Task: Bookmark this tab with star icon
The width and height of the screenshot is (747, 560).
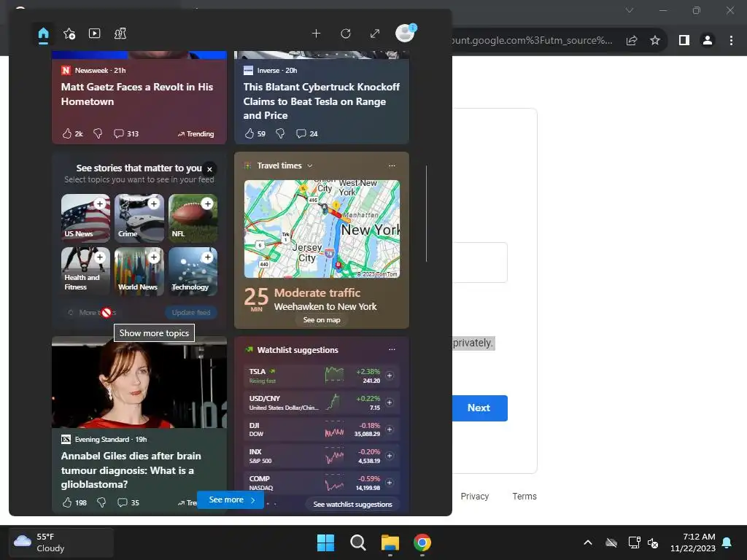Action: click(x=655, y=41)
